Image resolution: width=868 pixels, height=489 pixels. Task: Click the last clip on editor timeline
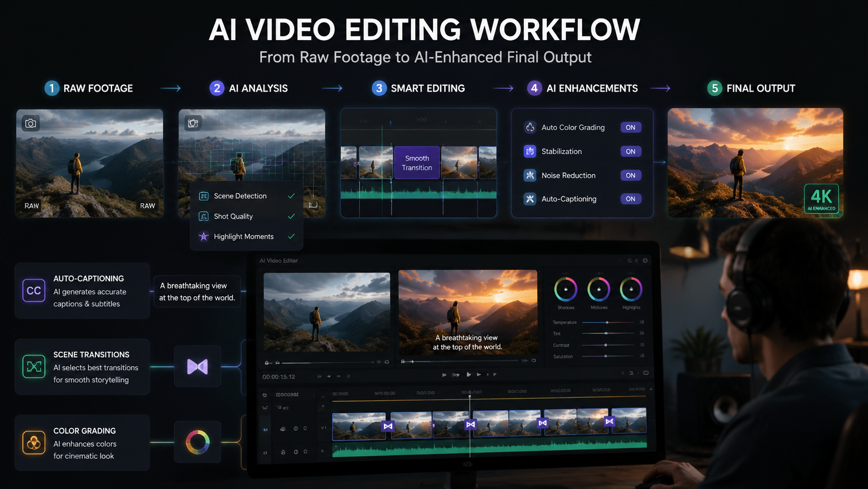(x=629, y=420)
